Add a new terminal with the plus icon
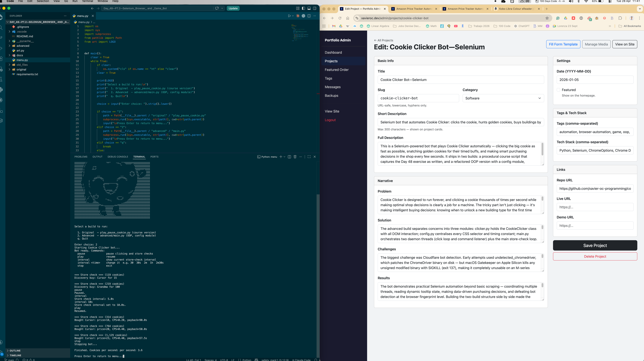The height and width of the screenshot is (361, 644). [281, 157]
